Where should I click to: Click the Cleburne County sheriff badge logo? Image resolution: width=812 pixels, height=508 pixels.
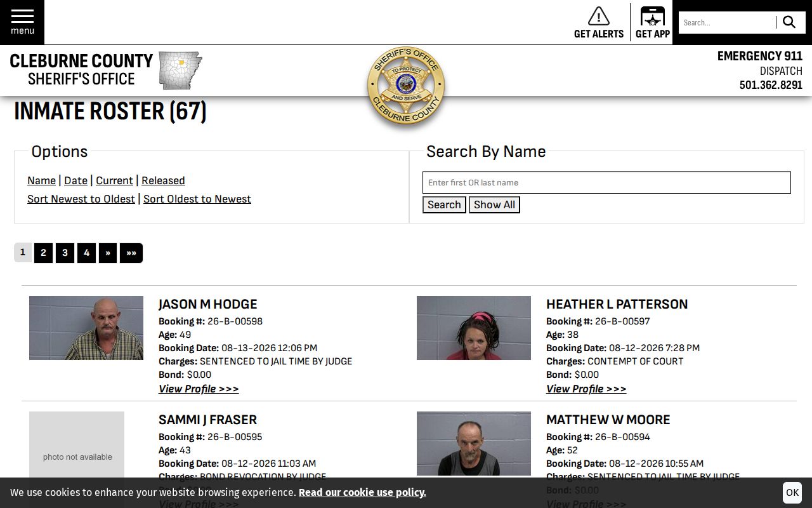pyautogui.click(x=406, y=84)
